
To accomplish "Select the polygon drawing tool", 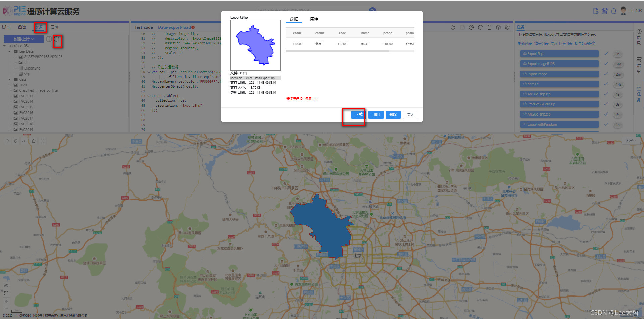I will click(34, 141).
